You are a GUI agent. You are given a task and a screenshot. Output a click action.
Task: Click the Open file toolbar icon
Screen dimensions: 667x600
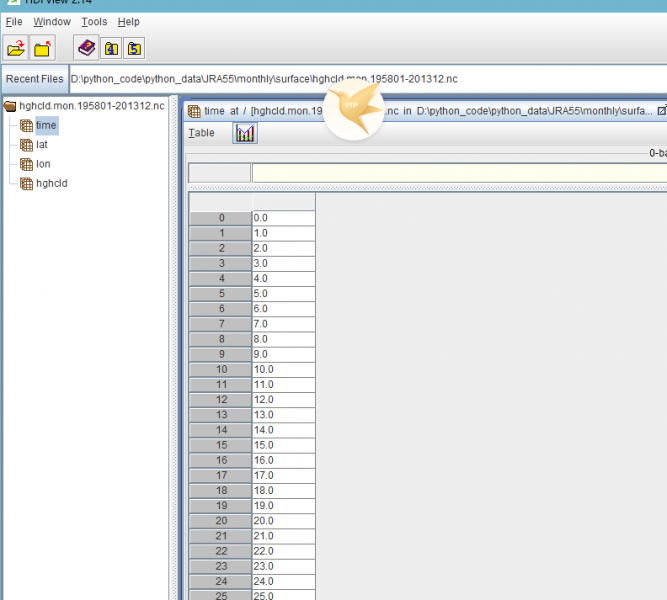coord(16,48)
